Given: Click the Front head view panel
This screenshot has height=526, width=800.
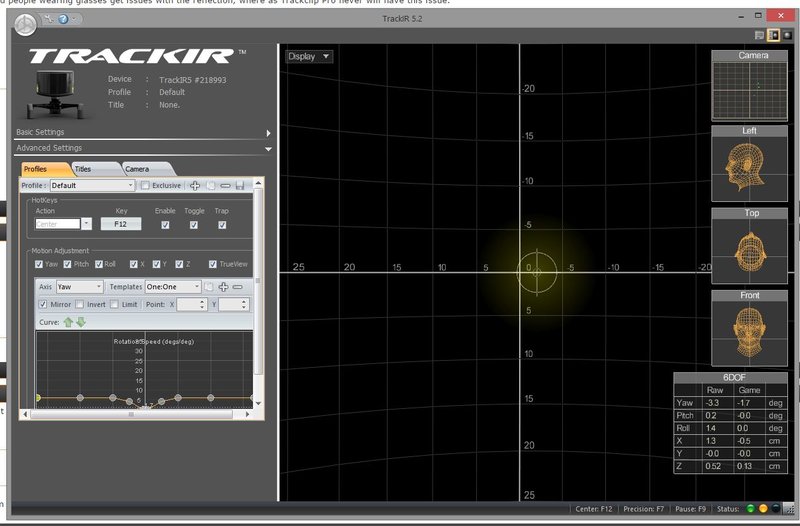Looking at the screenshot, I should pyautogui.click(x=749, y=328).
